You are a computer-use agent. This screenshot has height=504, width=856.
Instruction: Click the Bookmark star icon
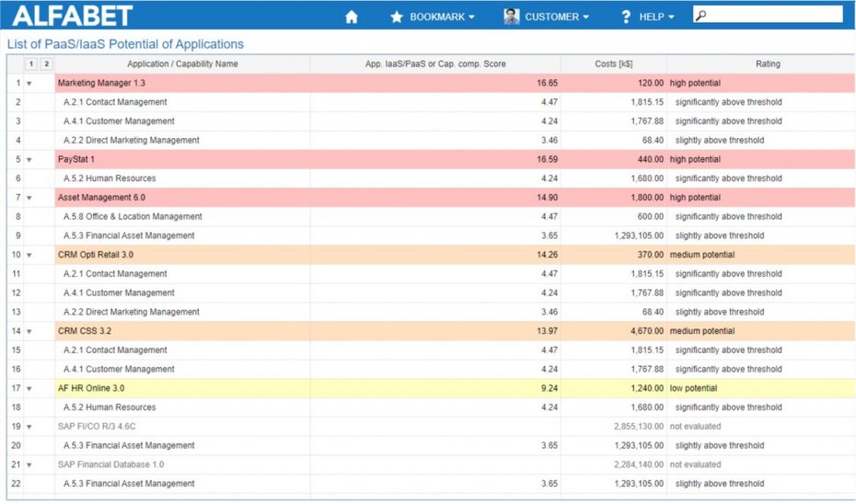(397, 17)
